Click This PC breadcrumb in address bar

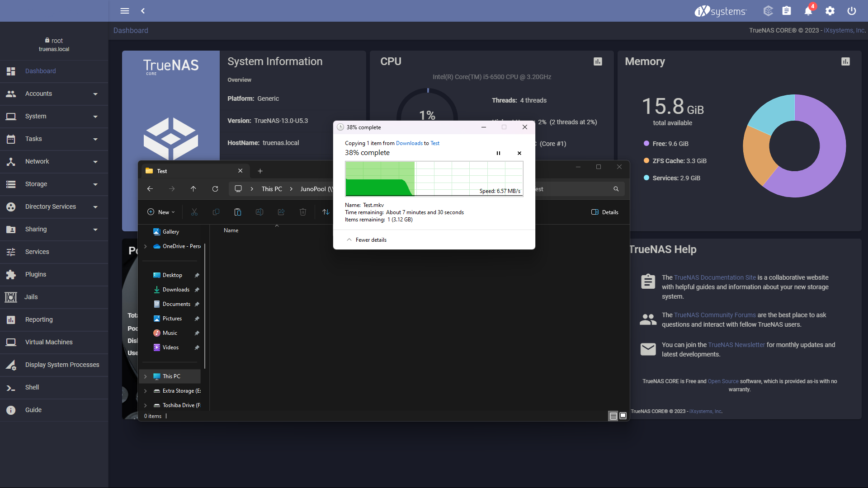pyautogui.click(x=272, y=189)
